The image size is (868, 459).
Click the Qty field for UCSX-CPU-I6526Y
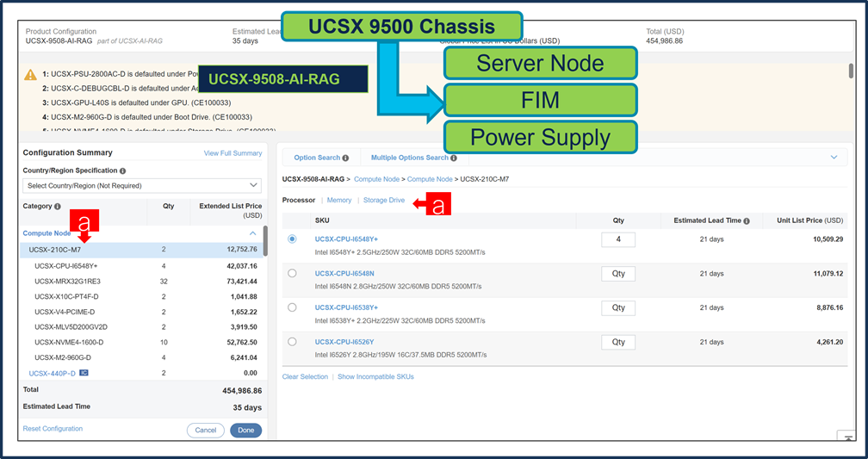pyautogui.click(x=618, y=342)
